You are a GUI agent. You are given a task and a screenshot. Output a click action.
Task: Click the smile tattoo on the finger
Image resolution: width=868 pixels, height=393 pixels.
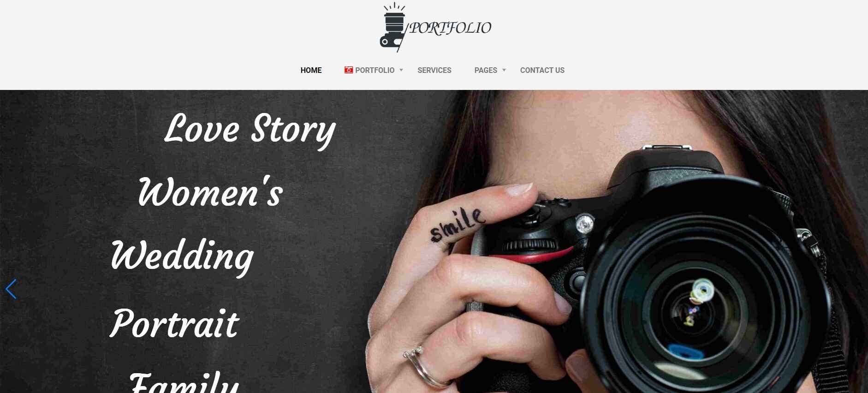point(458,224)
